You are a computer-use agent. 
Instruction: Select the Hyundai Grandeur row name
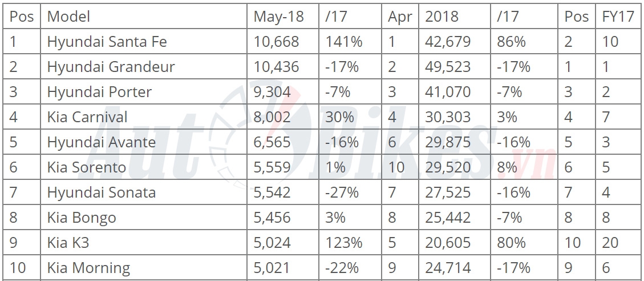(111, 67)
